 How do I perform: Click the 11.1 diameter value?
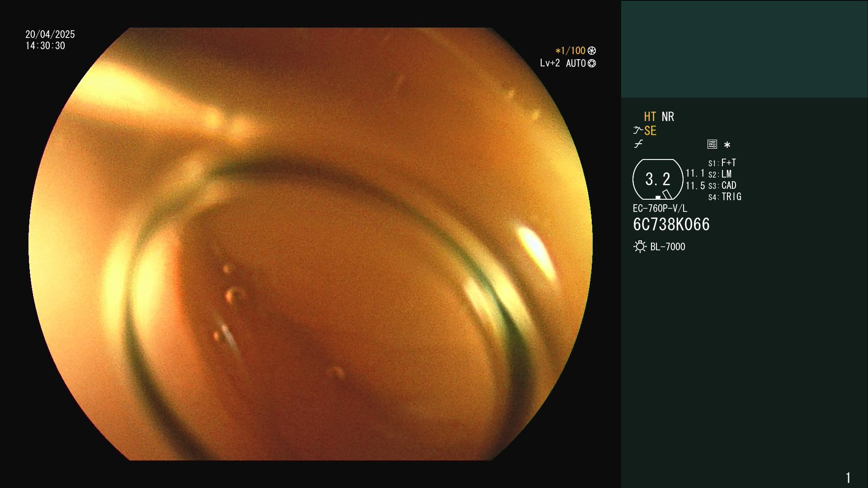[695, 174]
